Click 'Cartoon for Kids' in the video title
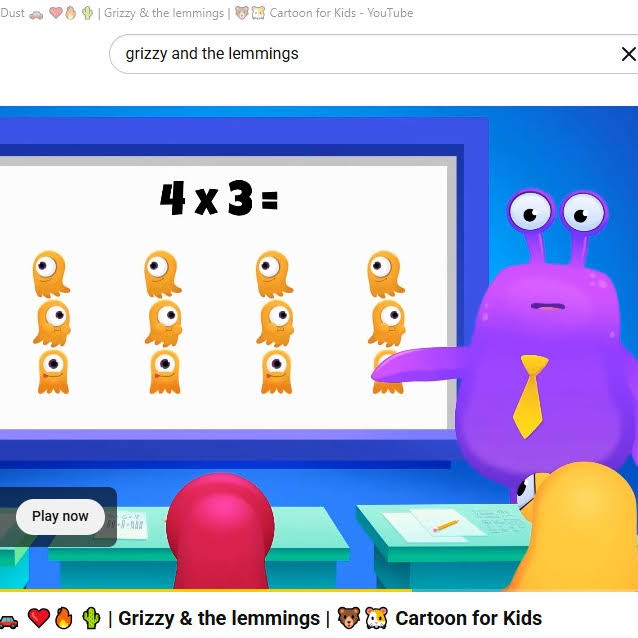The width and height of the screenshot is (638, 638). [x=468, y=618]
